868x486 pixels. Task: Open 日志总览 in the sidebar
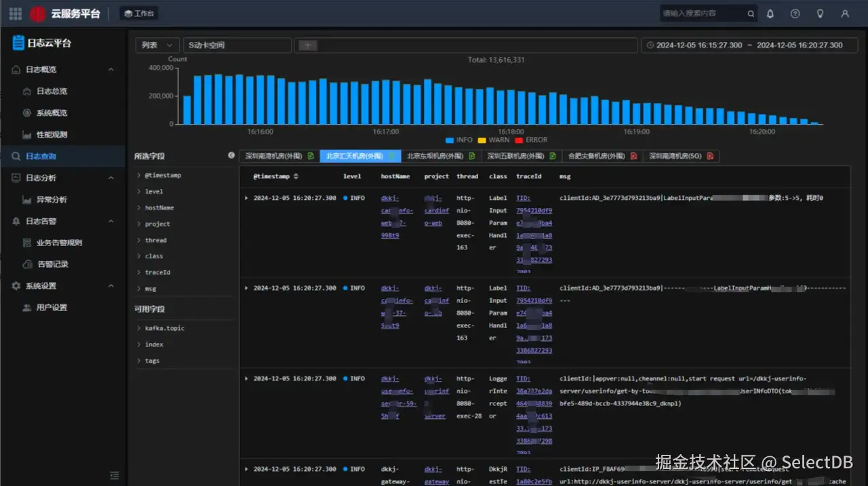(x=52, y=91)
